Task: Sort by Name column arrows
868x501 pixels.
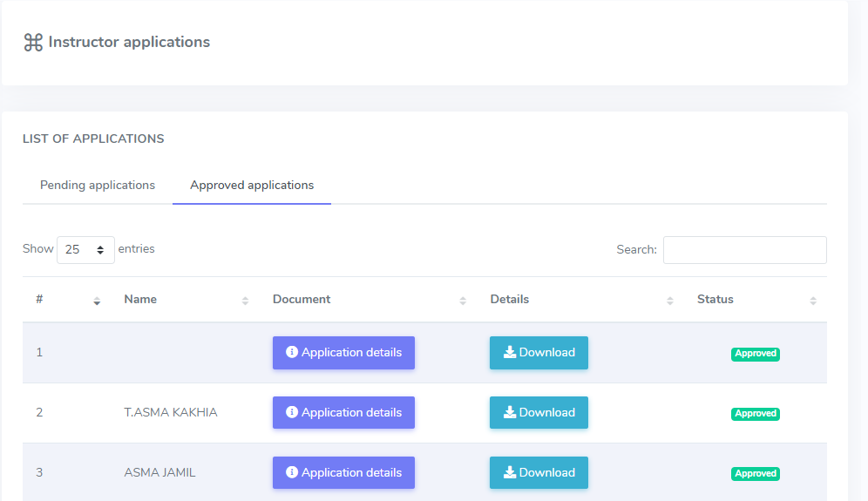Action: (245, 301)
